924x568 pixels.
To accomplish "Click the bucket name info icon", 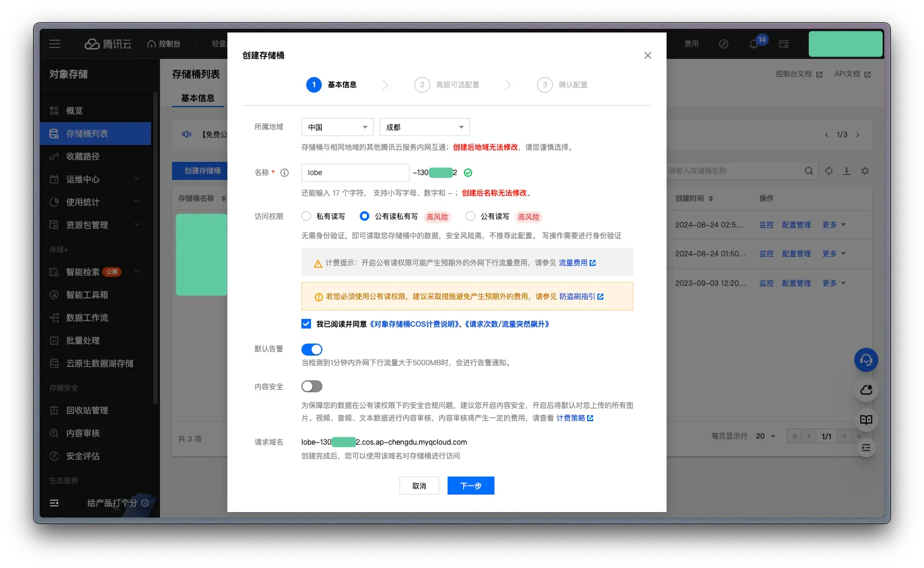I will [x=285, y=173].
